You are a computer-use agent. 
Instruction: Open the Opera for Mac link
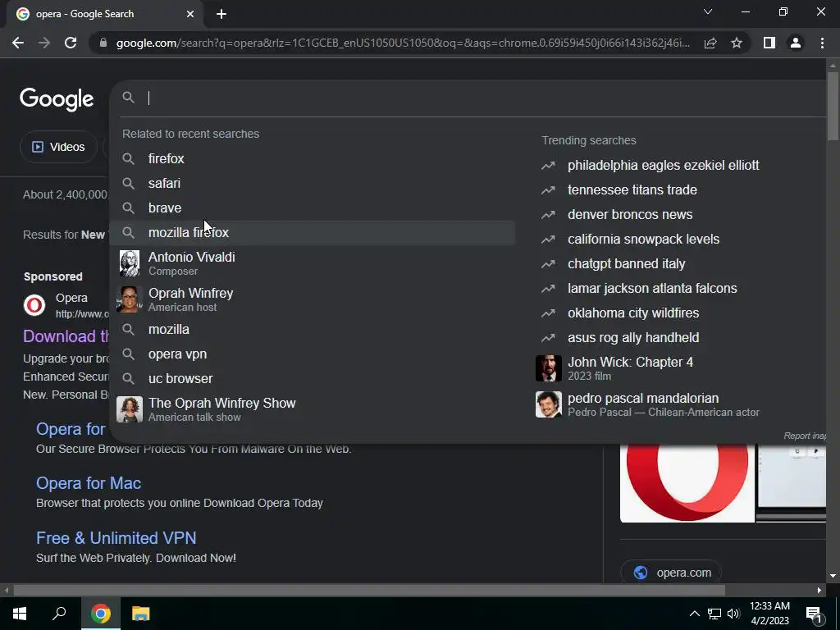coord(89,483)
